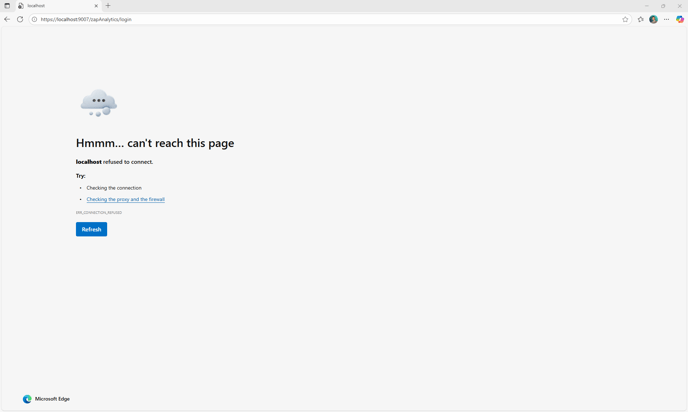Click the browser Back arrow
Viewport: 688px width, 412px height.
(x=7, y=19)
